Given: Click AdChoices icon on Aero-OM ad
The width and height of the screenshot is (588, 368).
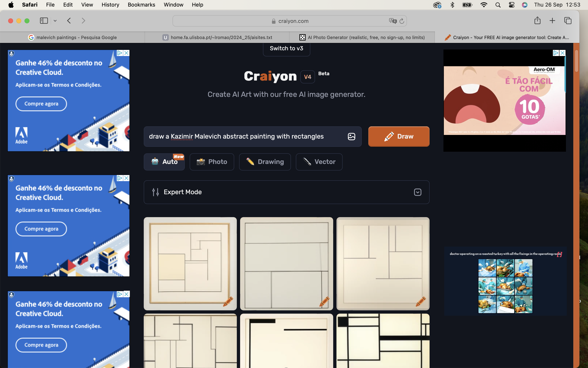Looking at the screenshot, I should (x=556, y=53).
